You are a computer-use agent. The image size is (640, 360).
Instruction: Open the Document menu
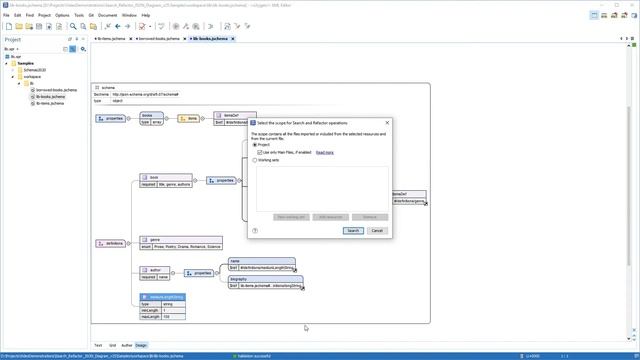pyautogui.click(x=108, y=15)
